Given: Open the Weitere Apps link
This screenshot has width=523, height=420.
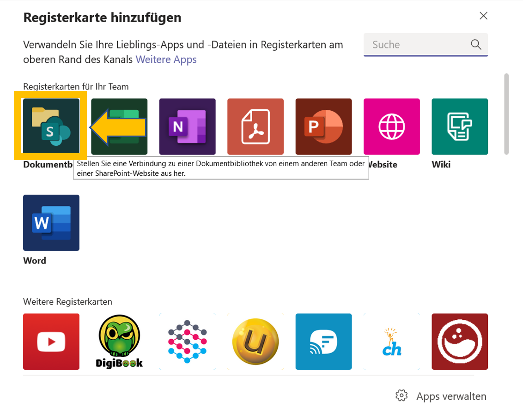Looking at the screenshot, I should click(166, 60).
